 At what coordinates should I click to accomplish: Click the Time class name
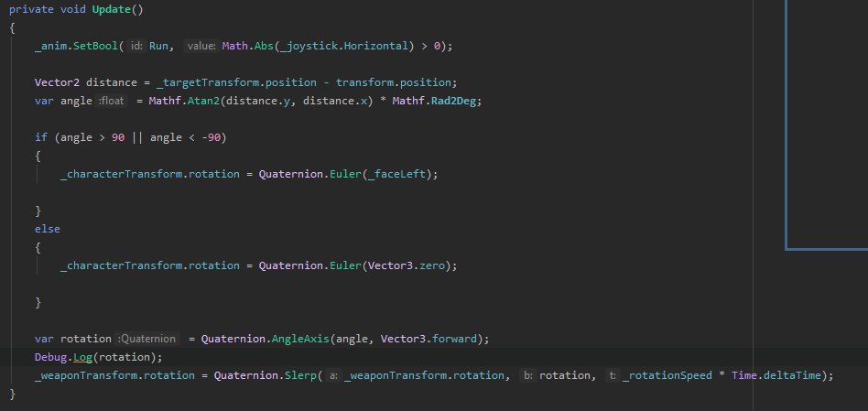point(744,375)
